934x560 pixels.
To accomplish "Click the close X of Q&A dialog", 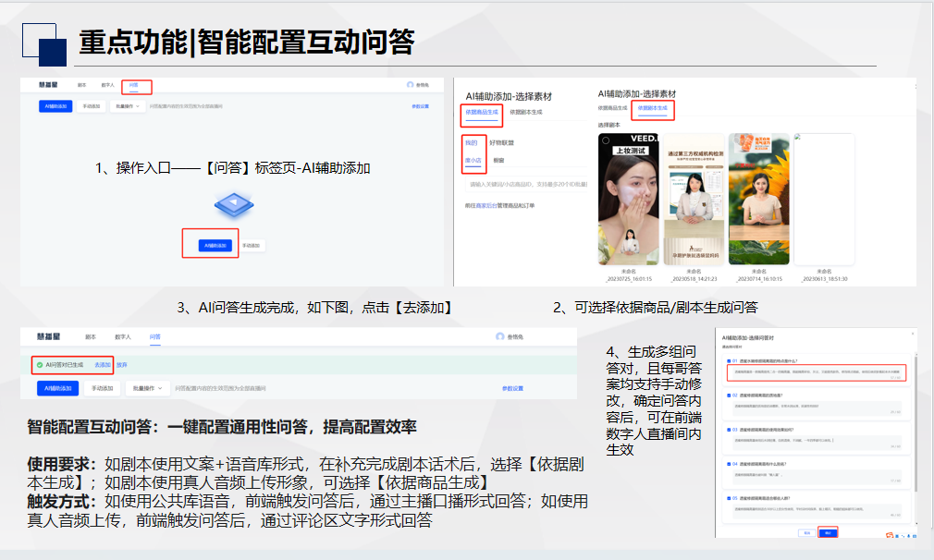I will (913, 333).
